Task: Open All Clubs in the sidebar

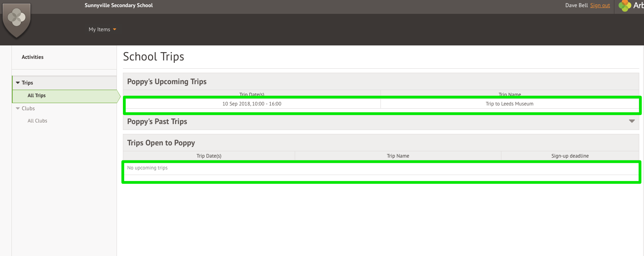Action: click(x=38, y=121)
